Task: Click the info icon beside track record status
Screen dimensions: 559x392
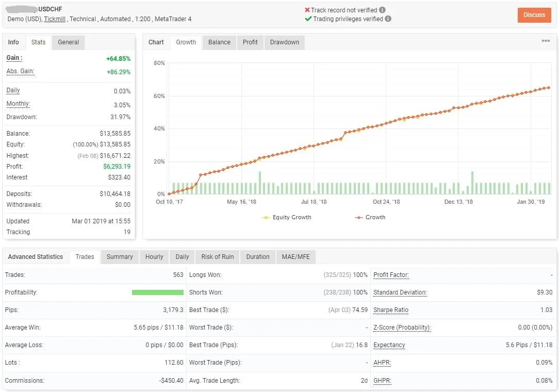Action: click(382, 9)
